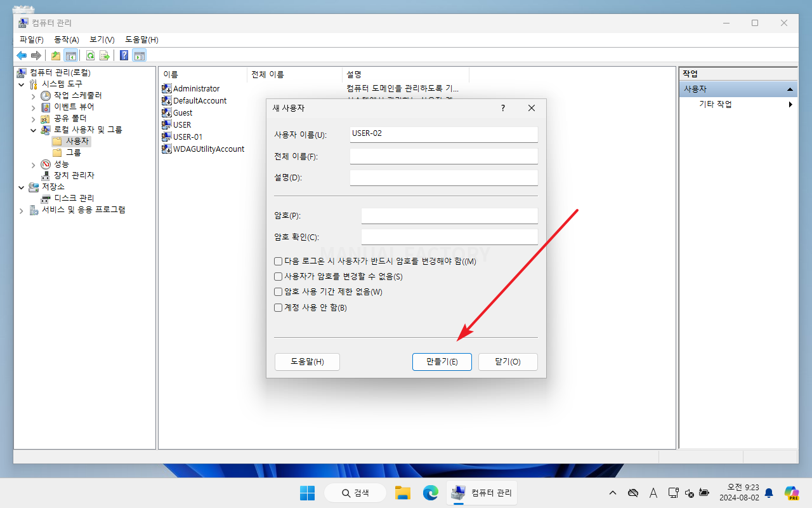Image resolution: width=812 pixels, height=508 pixels.
Task: Click the 암호(P) password field
Action: [x=449, y=216]
